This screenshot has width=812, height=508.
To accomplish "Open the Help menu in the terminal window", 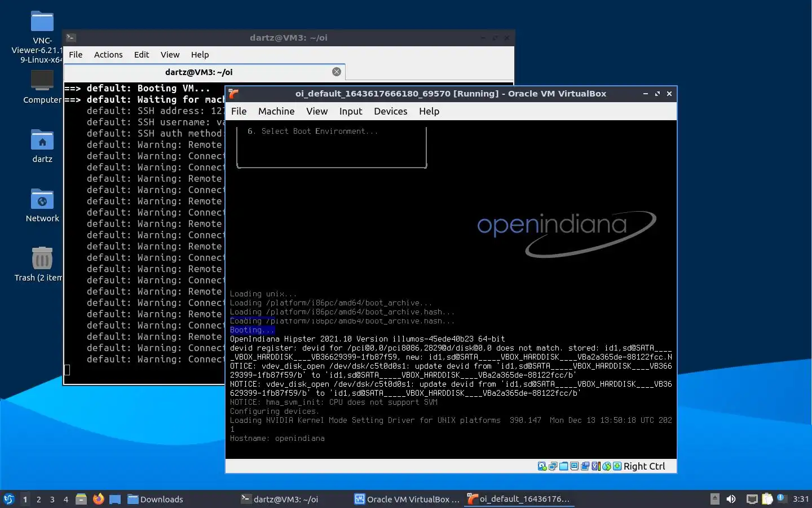I will 200,55.
